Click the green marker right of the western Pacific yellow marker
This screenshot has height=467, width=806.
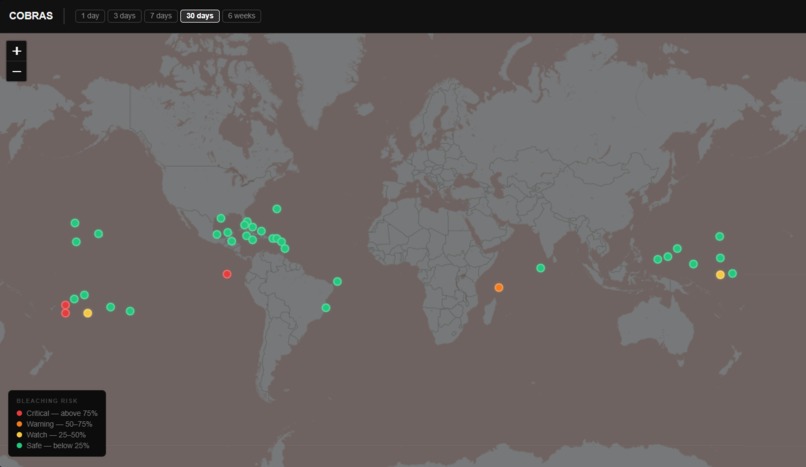tap(732, 274)
